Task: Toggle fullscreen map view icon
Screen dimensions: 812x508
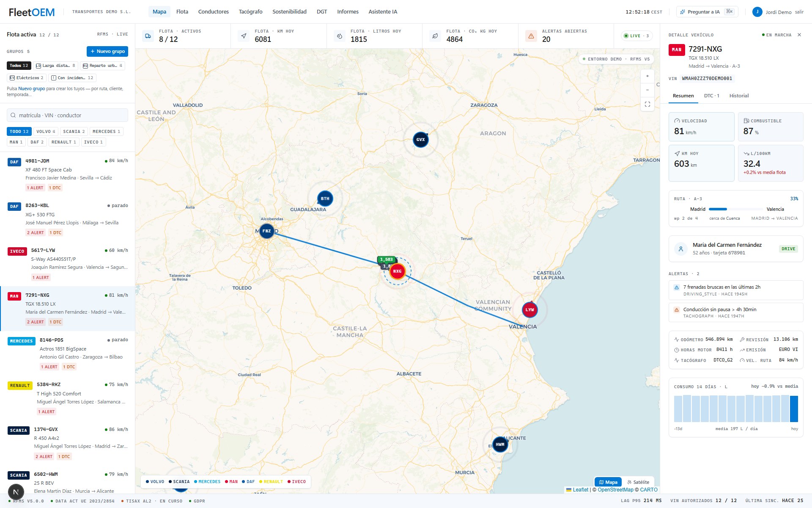Action: (647, 104)
